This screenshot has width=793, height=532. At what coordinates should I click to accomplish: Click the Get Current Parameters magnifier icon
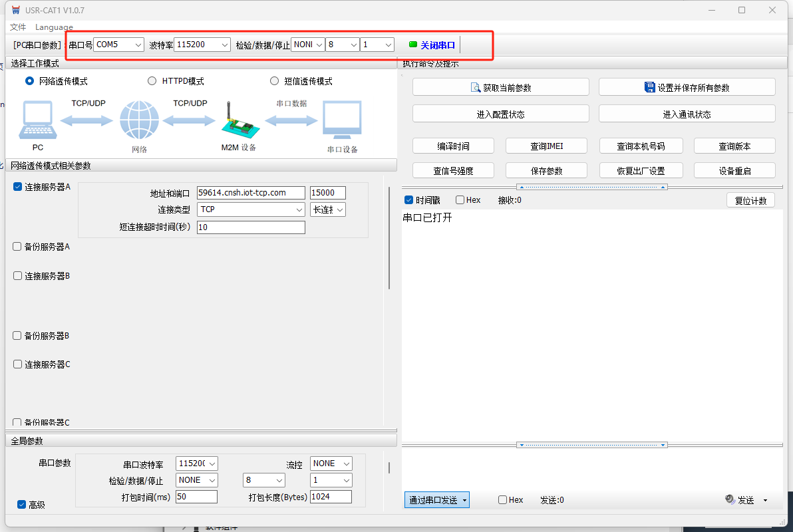(x=475, y=87)
